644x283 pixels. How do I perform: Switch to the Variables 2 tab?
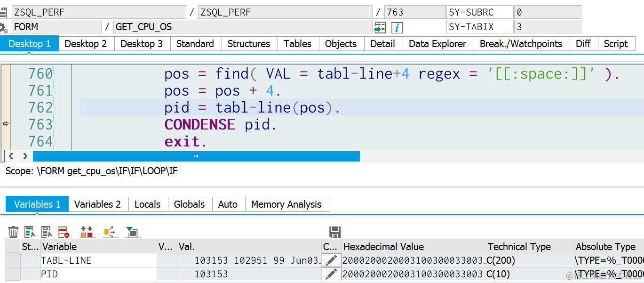tap(98, 204)
